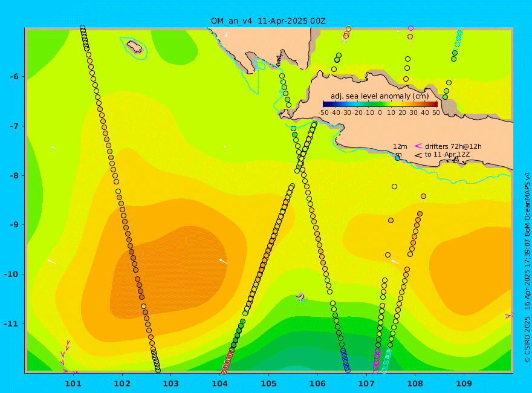532x393 pixels.
Task: Click the longitude axis label '107'
Action: coord(366,383)
